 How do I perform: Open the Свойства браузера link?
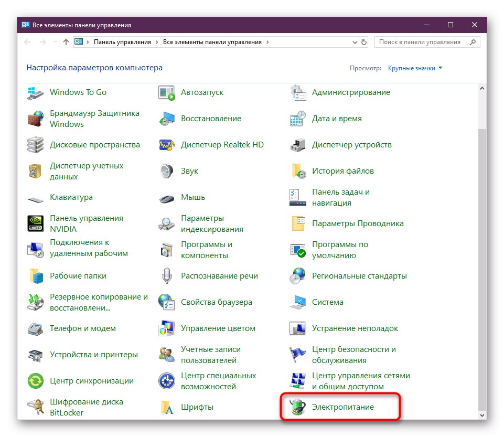tap(216, 303)
